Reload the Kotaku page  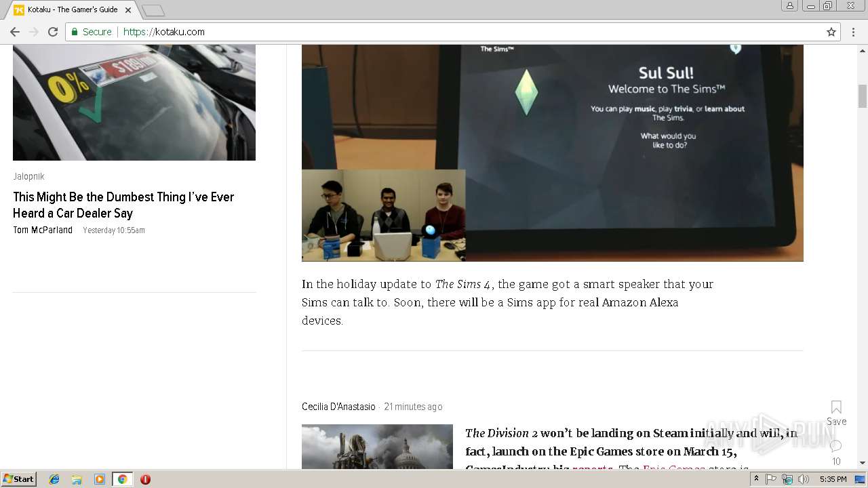click(x=53, y=32)
